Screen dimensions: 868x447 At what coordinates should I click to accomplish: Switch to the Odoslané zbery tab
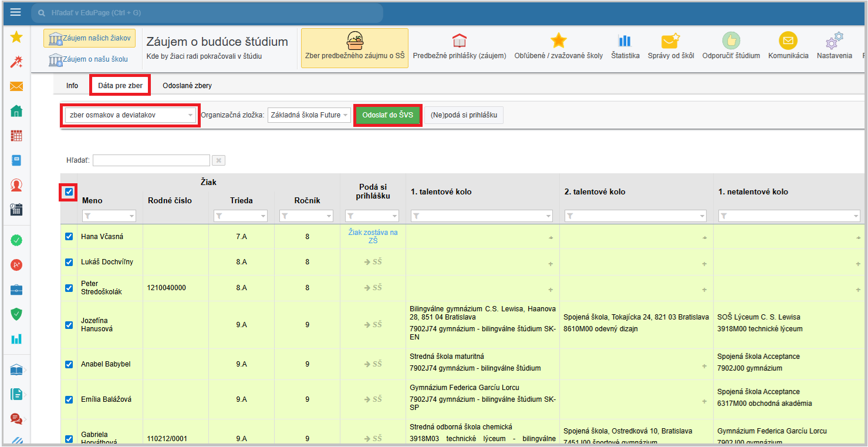tap(187, 86)
